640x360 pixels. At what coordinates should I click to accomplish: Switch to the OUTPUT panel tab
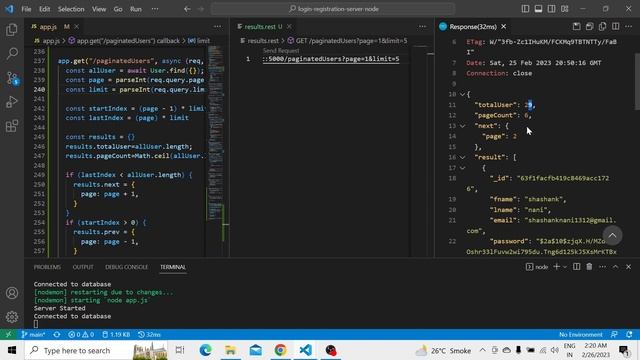click(x=83, y=267)
